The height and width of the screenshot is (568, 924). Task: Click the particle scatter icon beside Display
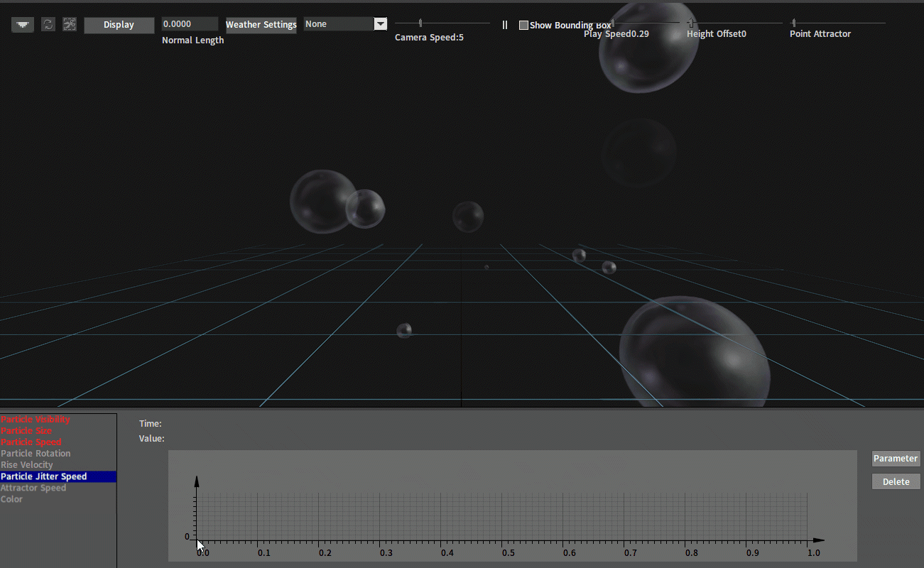(70, 24)
